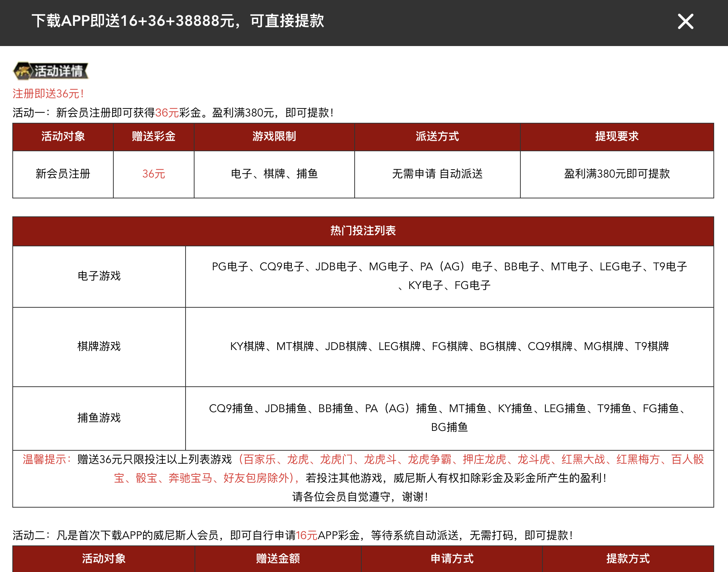This screenshot has height=572, width=728.
Task: Click the 无需申请 自动派送 cell
Action: 437,174
